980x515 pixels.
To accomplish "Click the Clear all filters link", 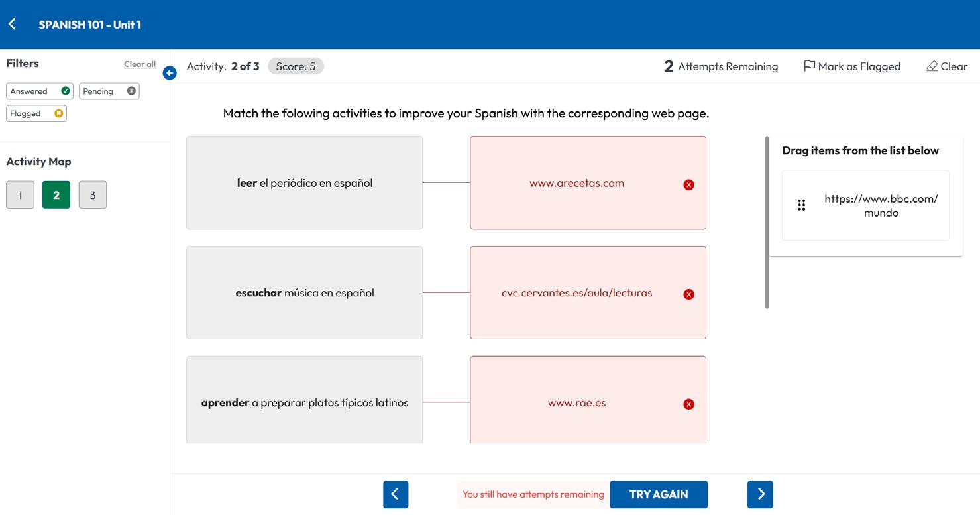I will [x=140, y=64].
